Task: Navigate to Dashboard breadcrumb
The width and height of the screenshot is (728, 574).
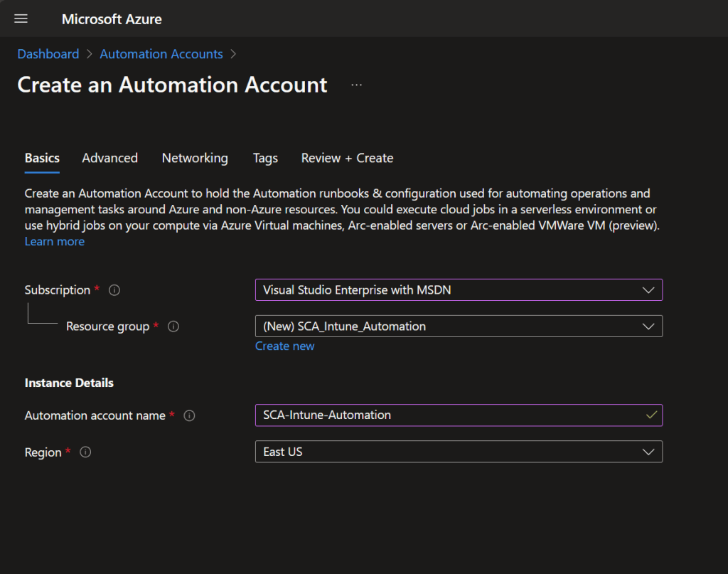Action: pyautogui.click(x=48, y=54)
